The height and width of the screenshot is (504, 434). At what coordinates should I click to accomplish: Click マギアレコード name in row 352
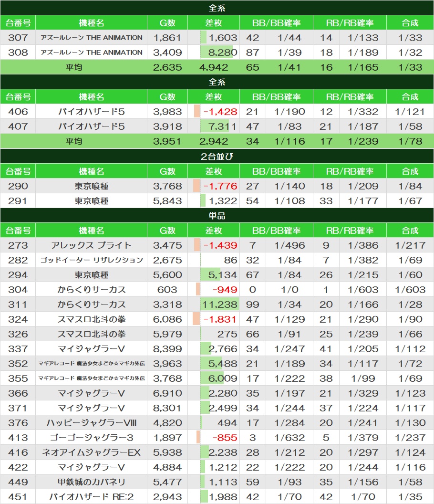tap(92, 364)
